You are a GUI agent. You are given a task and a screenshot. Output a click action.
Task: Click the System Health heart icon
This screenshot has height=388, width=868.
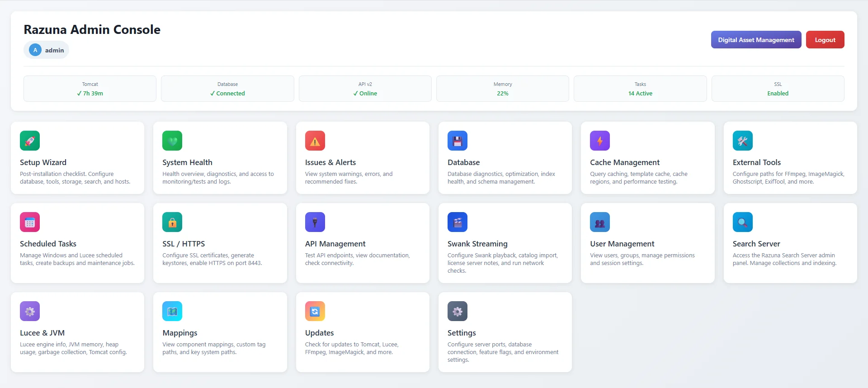[x=172, y=141]
